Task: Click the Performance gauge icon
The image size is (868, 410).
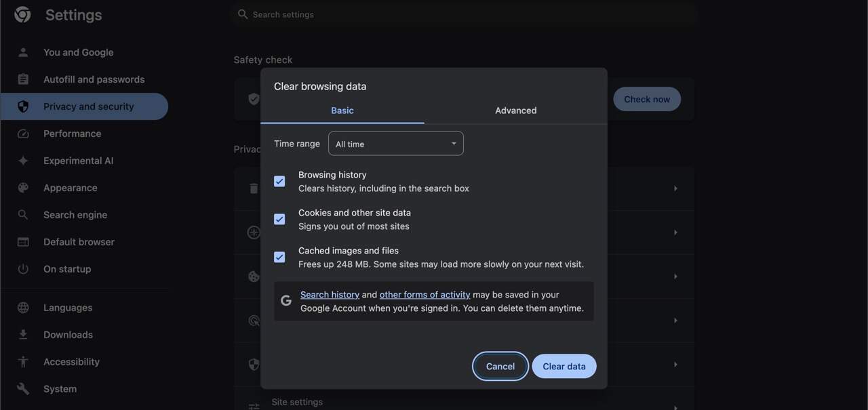Action: point(23,134)
